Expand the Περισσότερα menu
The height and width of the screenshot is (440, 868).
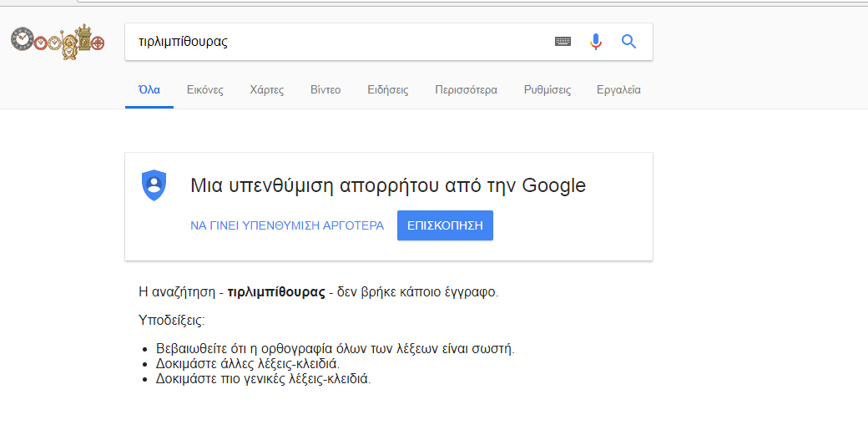pyautogui.click(x=466, y=90)
